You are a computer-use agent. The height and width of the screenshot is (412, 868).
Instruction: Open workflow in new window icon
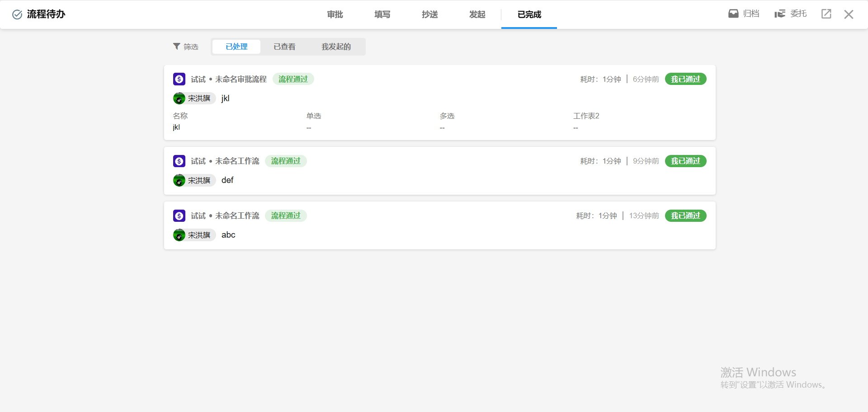[826, 14]
